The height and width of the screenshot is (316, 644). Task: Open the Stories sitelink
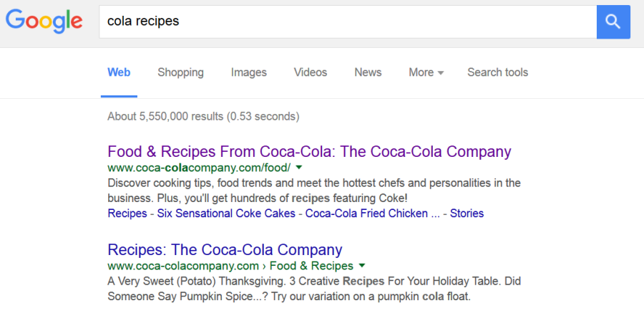coord(467,214)
